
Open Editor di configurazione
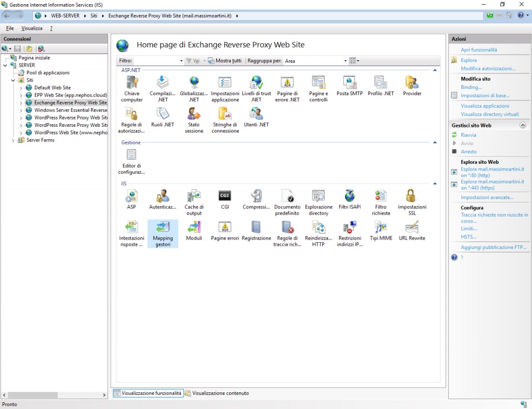point(131,162)
